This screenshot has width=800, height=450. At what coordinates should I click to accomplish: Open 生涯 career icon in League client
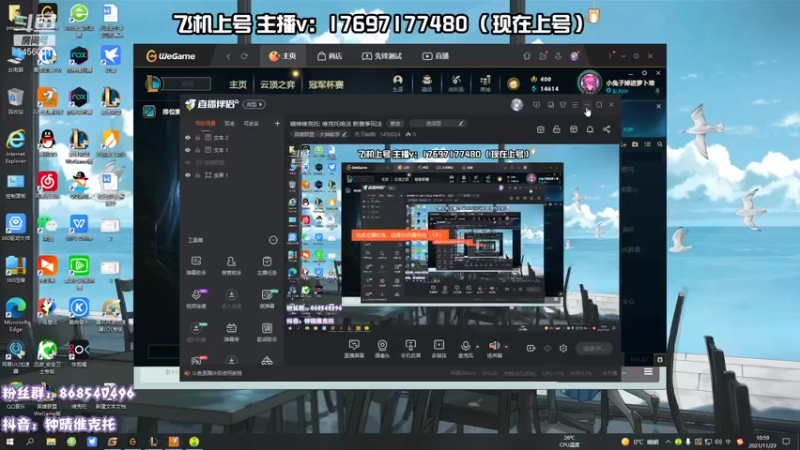tap(397, 83)
